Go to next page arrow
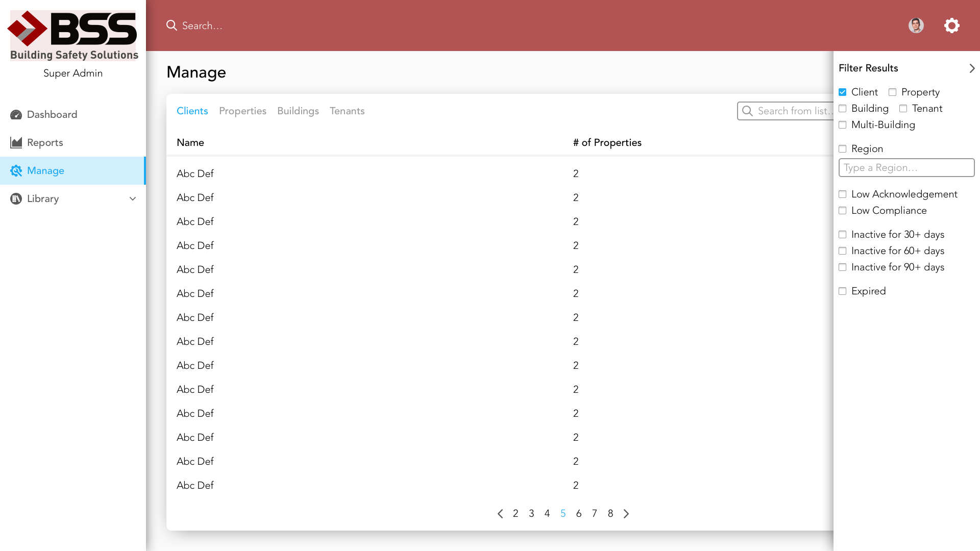The height and width of the screenshot is (551, 980). 626,514
